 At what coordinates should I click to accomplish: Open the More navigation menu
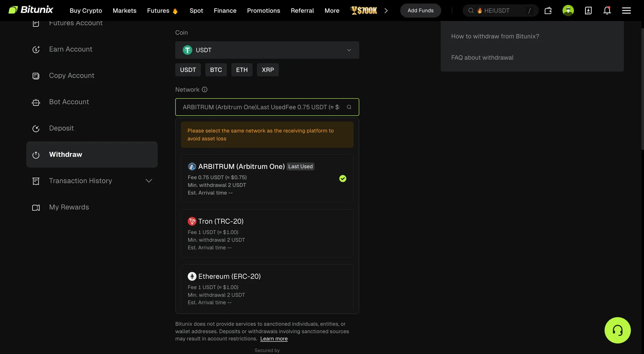click(x=332, y=11)
